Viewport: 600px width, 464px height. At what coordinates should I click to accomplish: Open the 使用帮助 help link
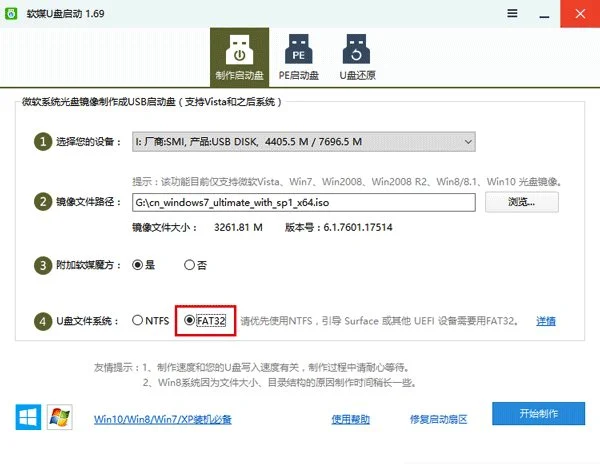click(x=351, y=419)
